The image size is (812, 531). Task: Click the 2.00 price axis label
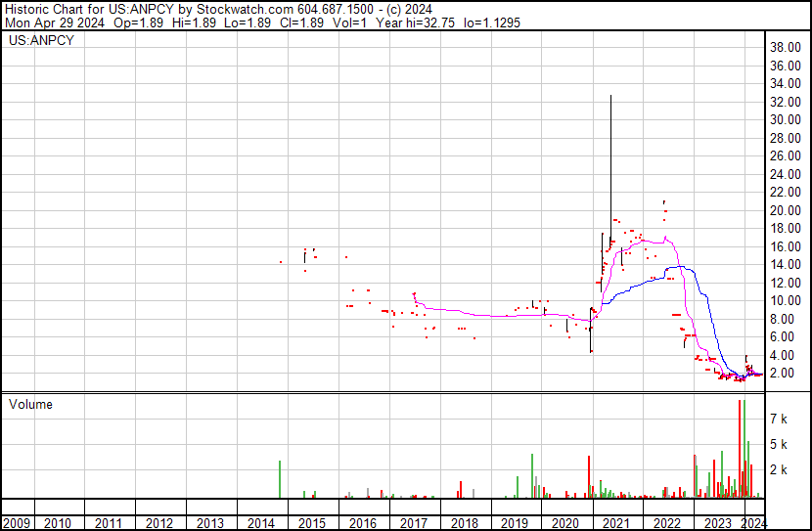[x=782, y=374]
